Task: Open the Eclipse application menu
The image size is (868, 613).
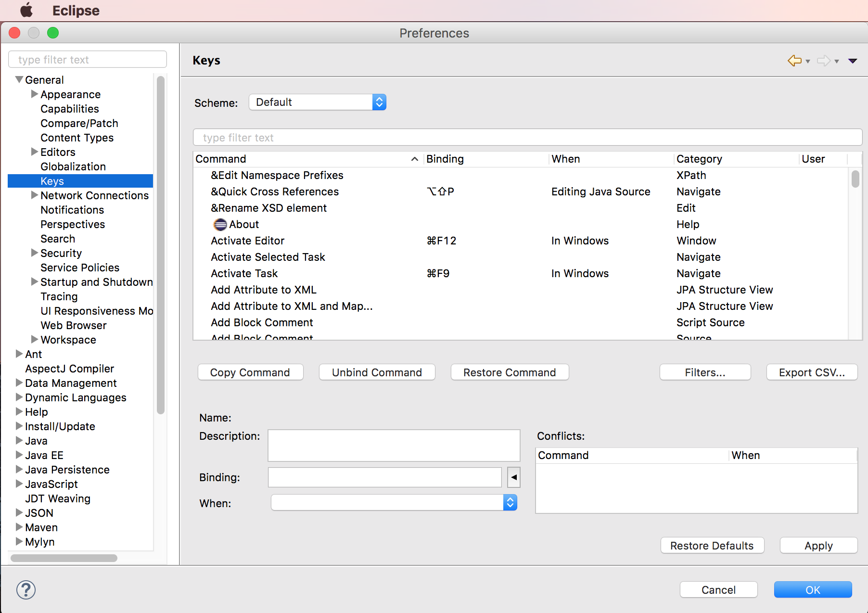Action: point(76,11)
